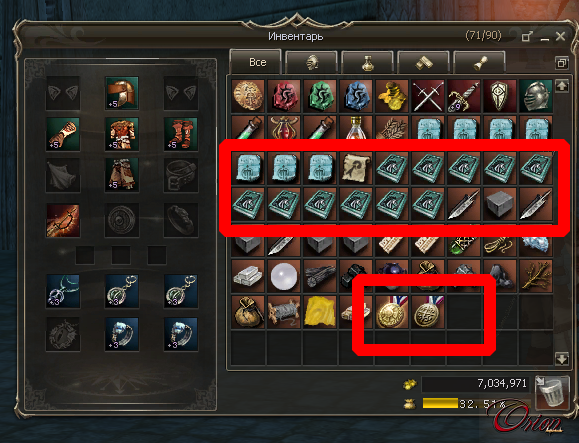The image size is (579, 443).
Task: Select the parchment scroll item
Action: 356,168
